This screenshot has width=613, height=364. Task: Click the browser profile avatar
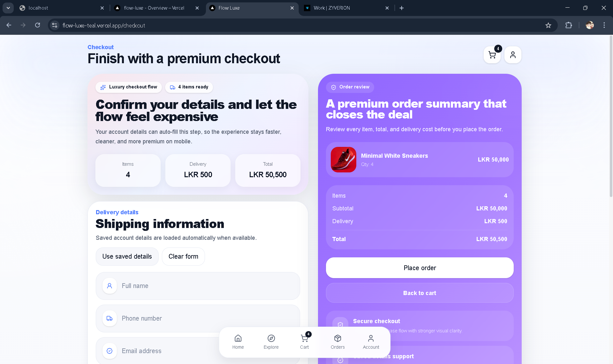coord(590,25)
